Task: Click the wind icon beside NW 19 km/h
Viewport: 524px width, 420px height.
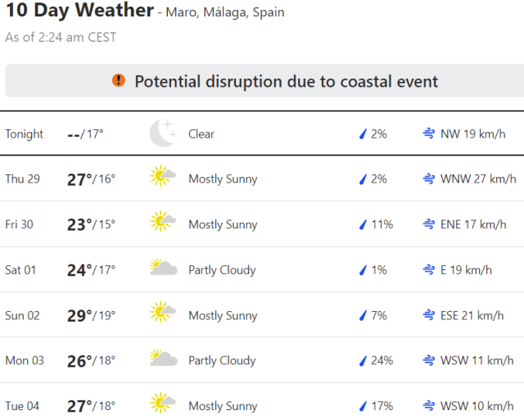Action: 428,133
